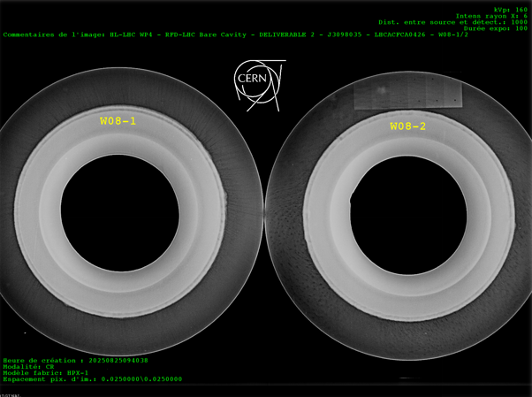532x397 pixels.
Task: Select the W08-2 yellow label
Action: (408, 126)
